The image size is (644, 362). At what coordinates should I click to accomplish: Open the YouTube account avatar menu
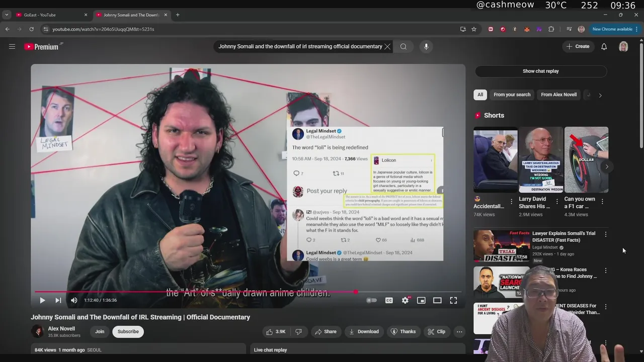click(x=623, y=47)
